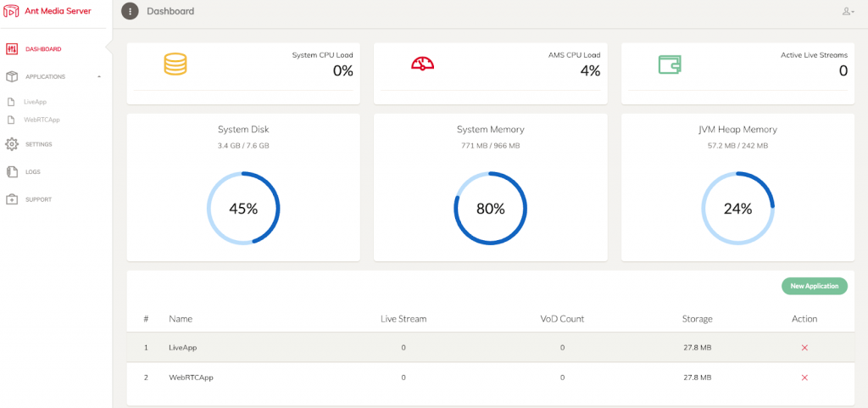The image size is (868, 408).
Task: Click the Applications cube icon
Action: 12,77
